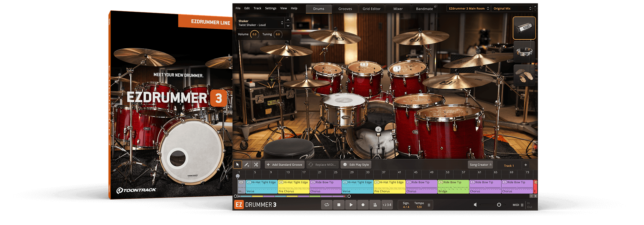644x225 pixels.
Task: Open the EZdrummer 3 Main Room dropdown
Action: coord(469,8)
